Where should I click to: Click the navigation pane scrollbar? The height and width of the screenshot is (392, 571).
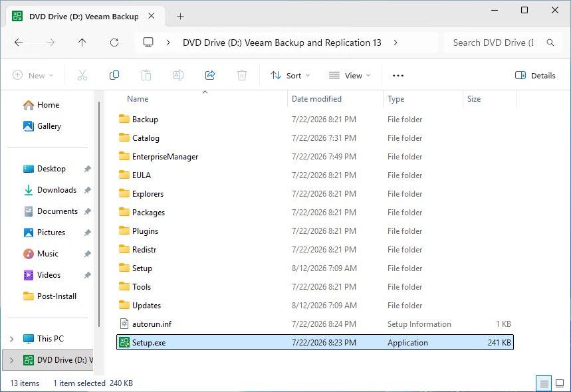[98, 215]
